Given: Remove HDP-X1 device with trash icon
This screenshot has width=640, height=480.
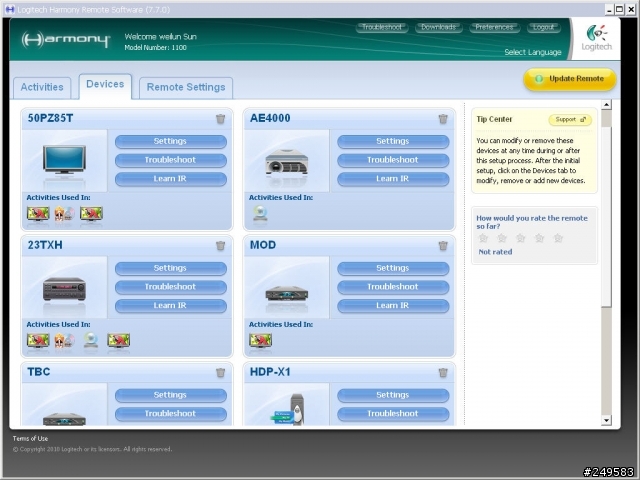Looking at the screenshot, I should [443, 373].
